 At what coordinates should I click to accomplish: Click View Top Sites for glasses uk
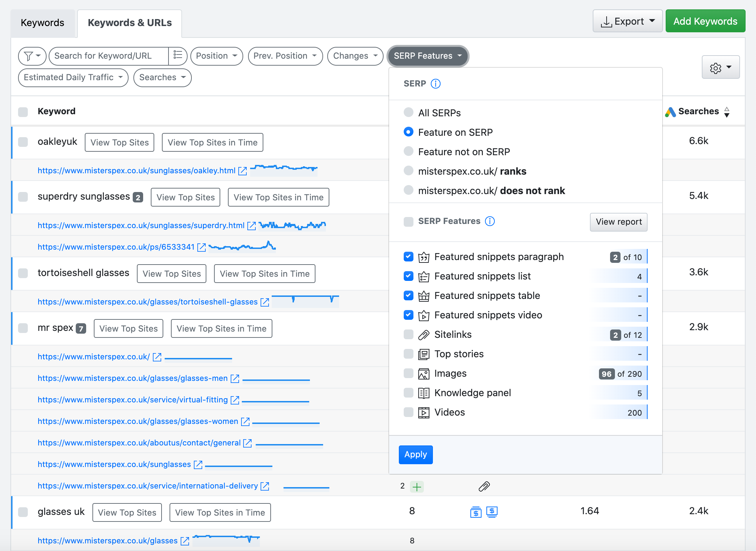[x=127, y=512]
